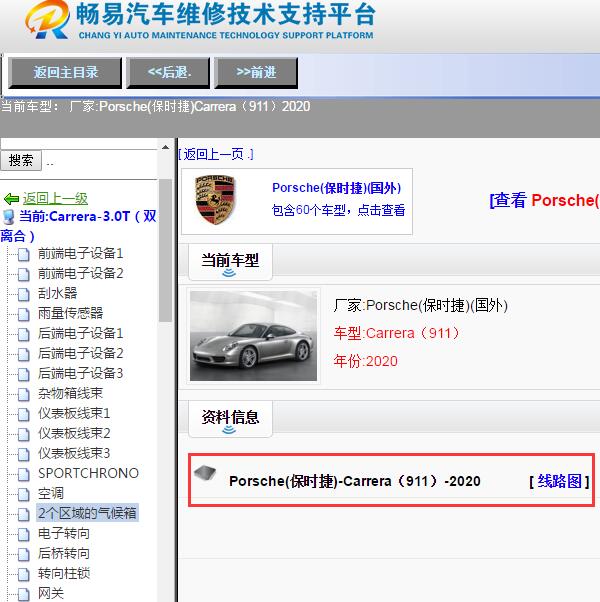Click the Carrera-3.0T current model icon
The width and height of the screenshot is (600, 602).
coord(8,217)
